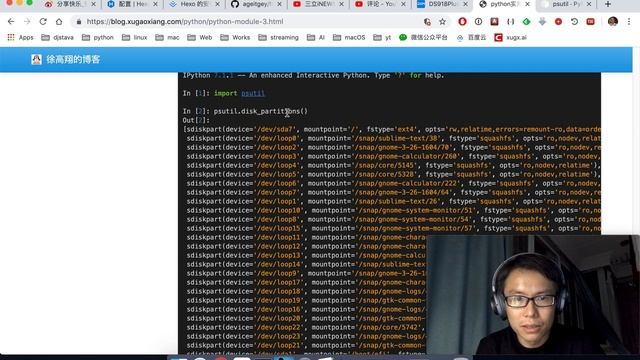Reload the current page
The image size is (640, 360).
[x=43, y=22]
